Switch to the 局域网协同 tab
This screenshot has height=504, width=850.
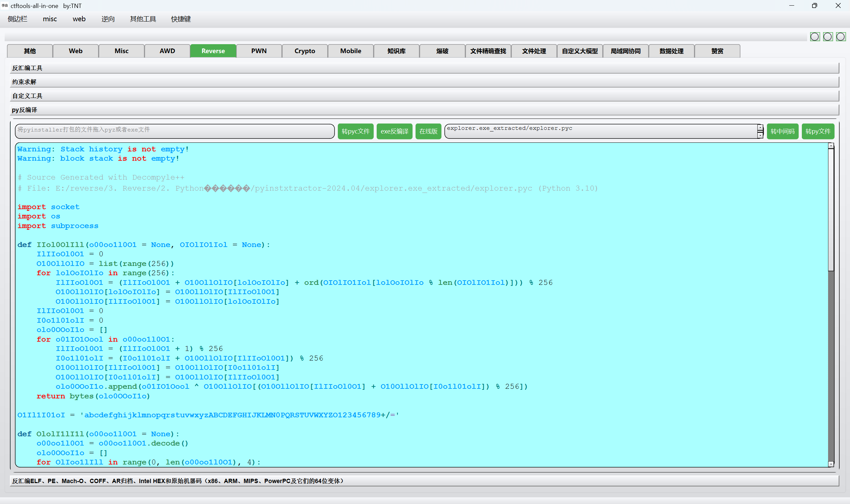626,51
